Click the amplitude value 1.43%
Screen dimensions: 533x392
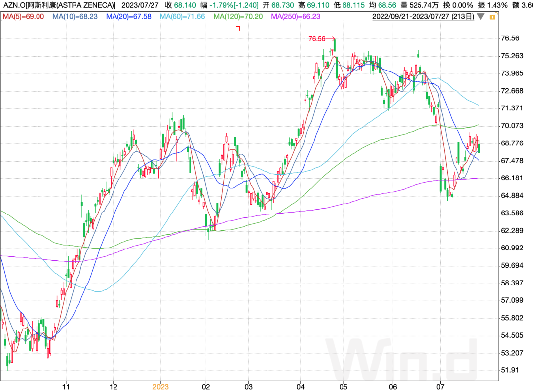pyautogui.click(x=497, y=5)
